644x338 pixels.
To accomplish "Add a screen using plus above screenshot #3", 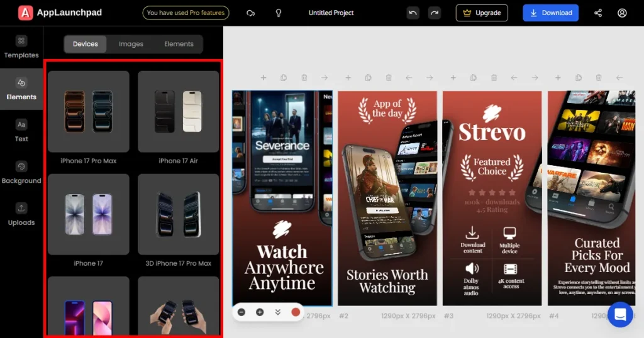I will (453, 78).
